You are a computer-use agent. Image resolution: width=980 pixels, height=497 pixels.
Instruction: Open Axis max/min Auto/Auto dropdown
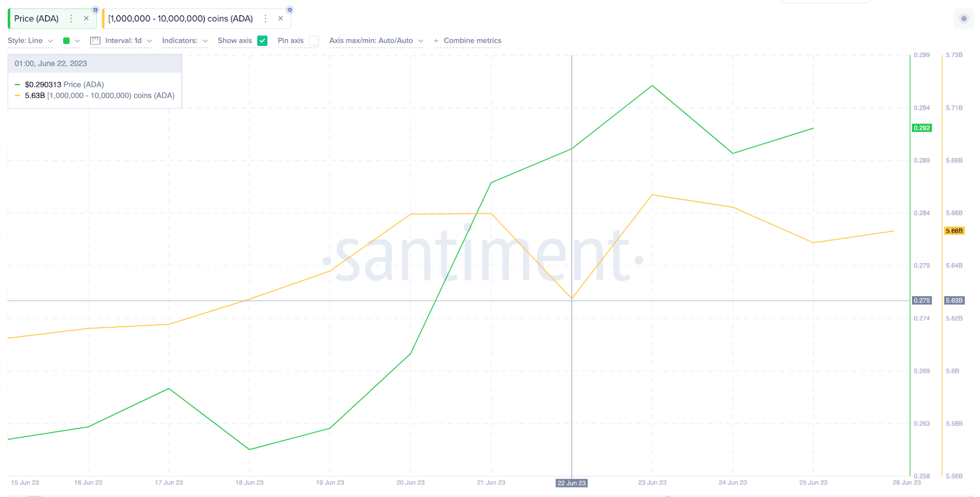(x=376, y=41)
